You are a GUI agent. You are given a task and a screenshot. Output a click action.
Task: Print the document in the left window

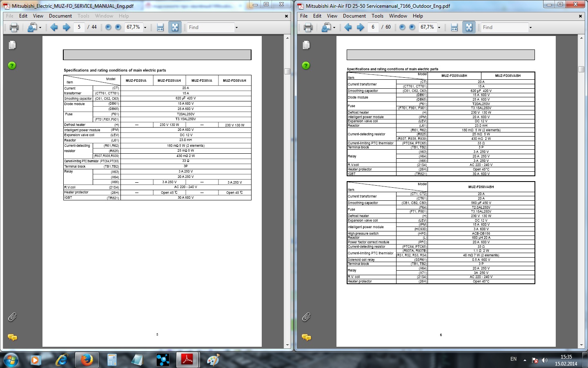(x=14, y=27)
